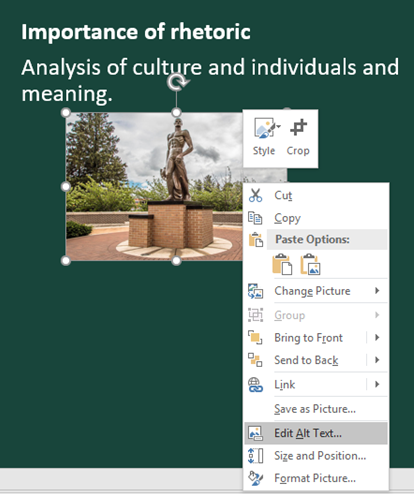Choose Save as Picture… entry
The image size is (414, 494).
(x=316, y=409)
